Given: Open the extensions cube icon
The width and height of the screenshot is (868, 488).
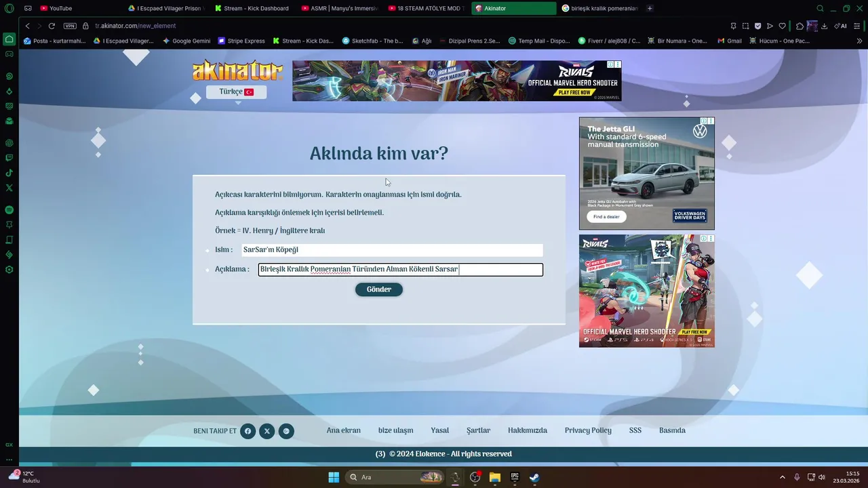Looking at the screenshot, I should [x=800, y=26].
